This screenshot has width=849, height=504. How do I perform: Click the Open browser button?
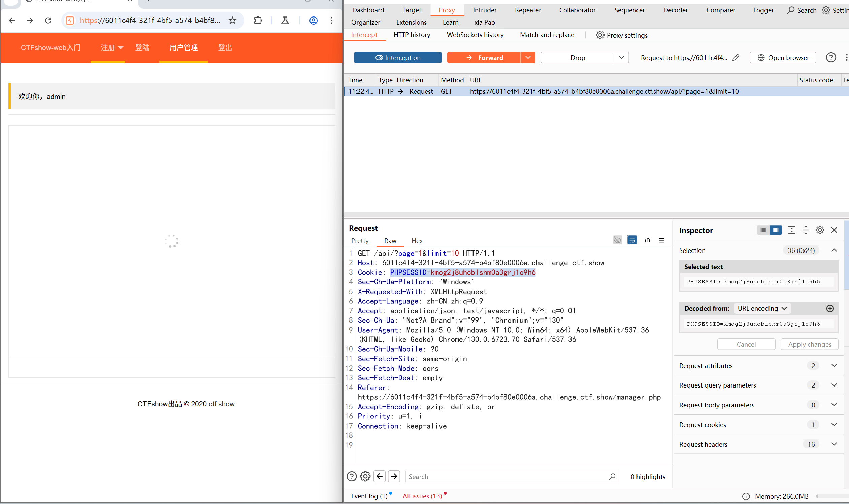[783, 57]
